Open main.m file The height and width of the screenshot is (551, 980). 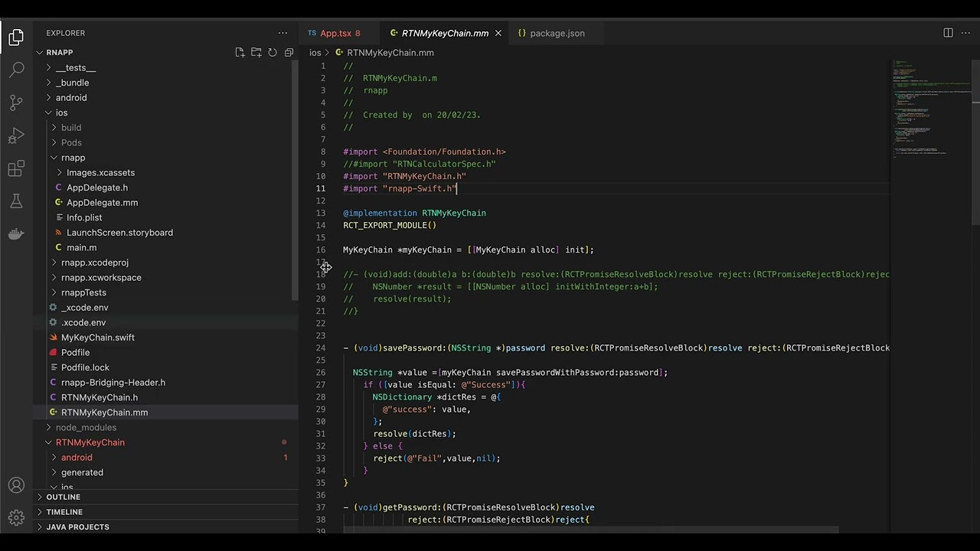(x=81, y=247)
